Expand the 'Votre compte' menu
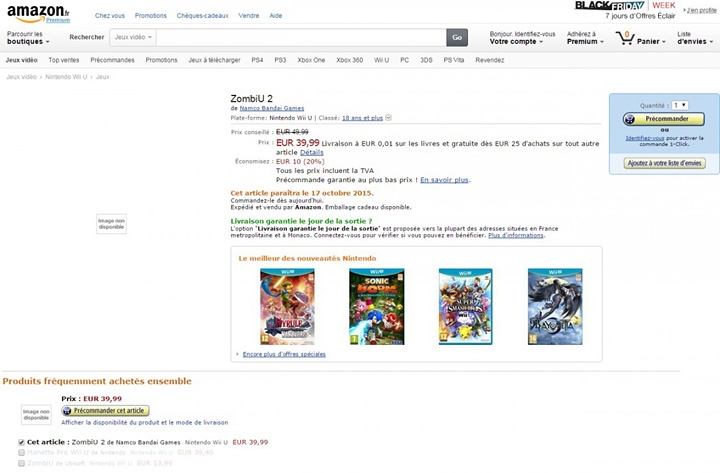Screen dimensions: 720x473 (x=522, y=41)
